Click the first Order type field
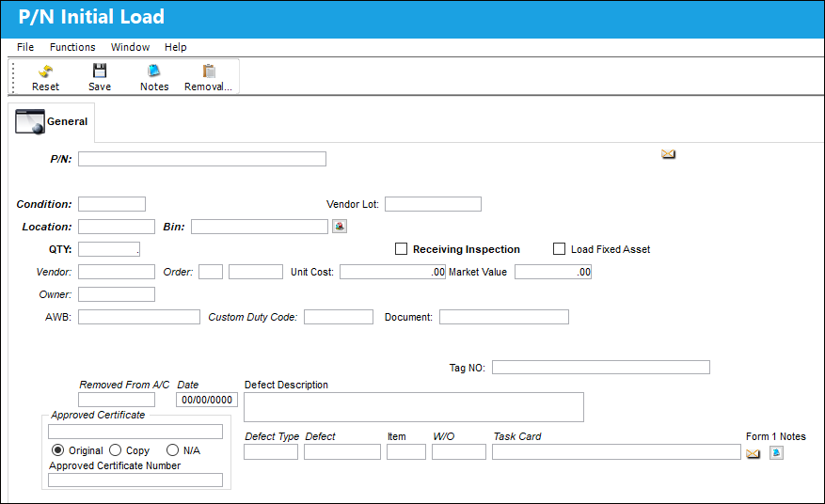The image size is (825, 504). pos(211,272)
